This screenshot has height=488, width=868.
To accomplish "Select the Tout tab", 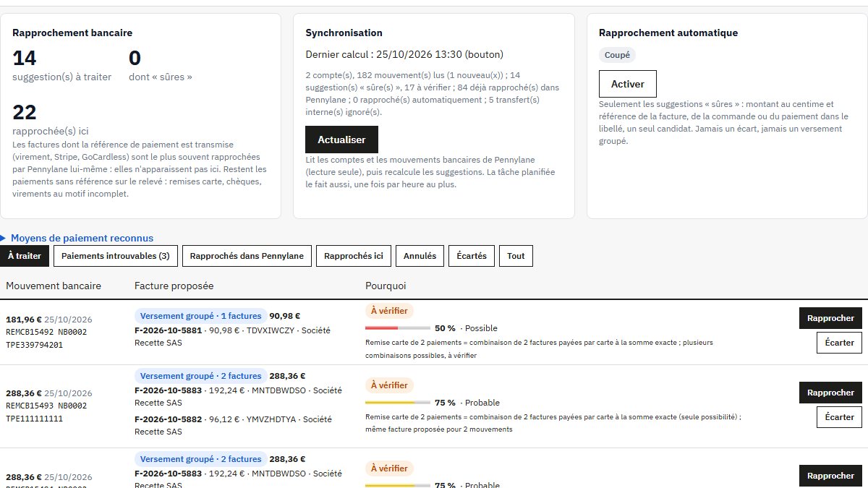I will click(x=516, y=256).
